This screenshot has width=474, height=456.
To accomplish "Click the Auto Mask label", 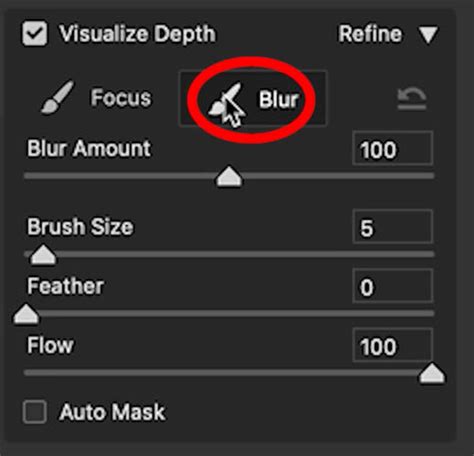I will coord(112,412).
